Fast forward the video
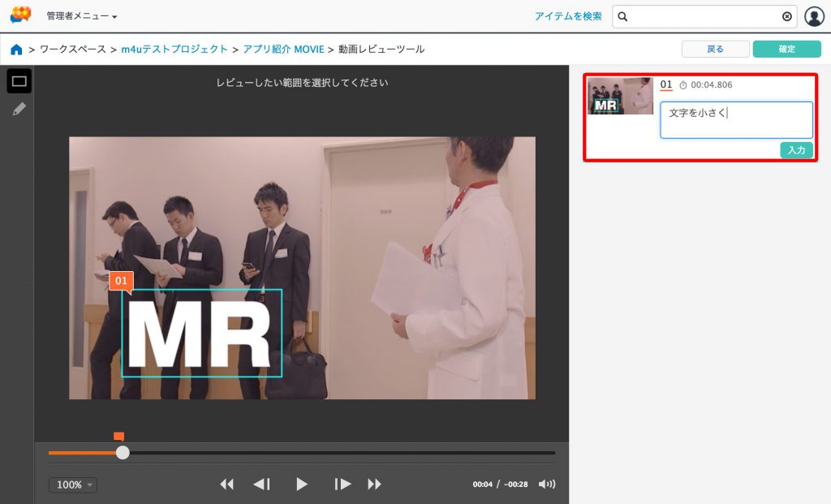The height and width of the screenshot is (504, 831). (374, 485)
